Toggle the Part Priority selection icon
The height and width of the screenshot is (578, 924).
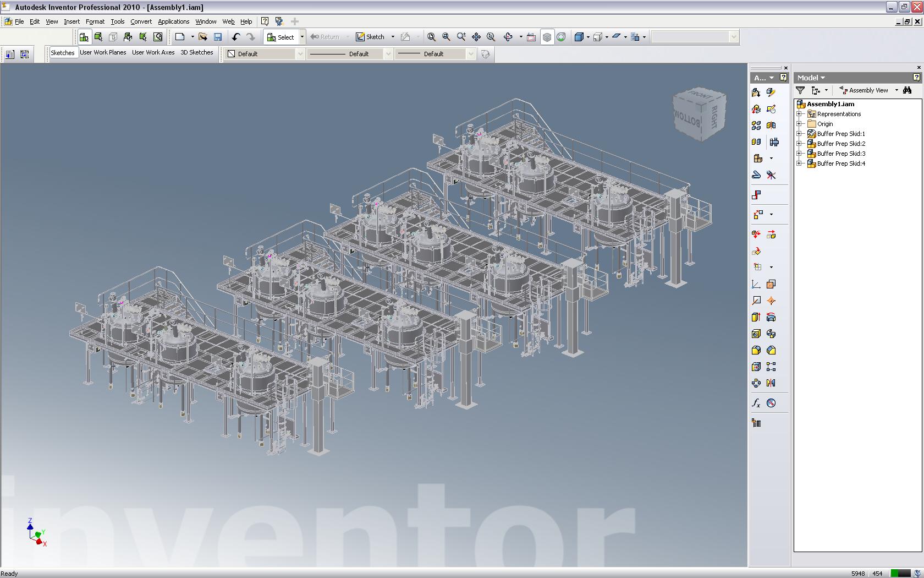pos(98,37)
